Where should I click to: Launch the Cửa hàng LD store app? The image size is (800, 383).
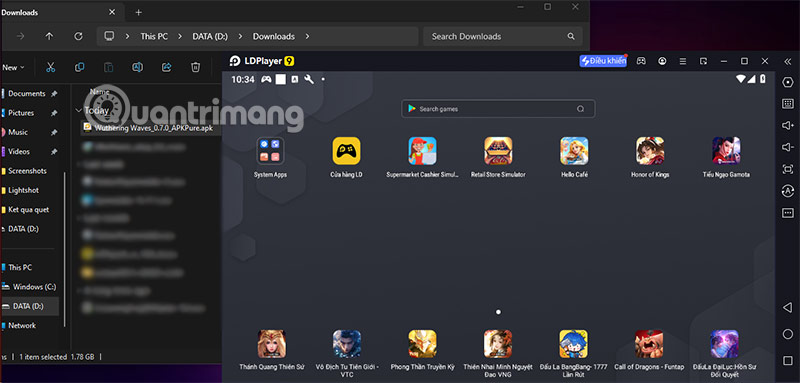tap(346, 151)
